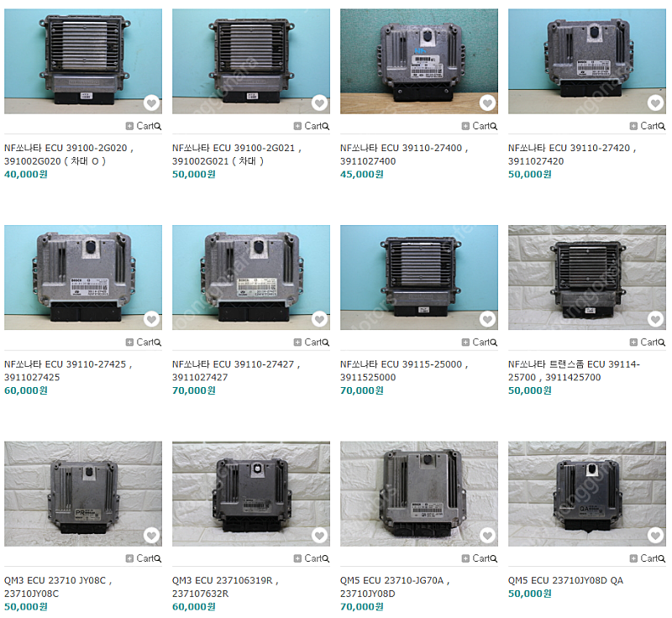The height and width of the screenshot is (618, 672).
Task: Toggle wishlist heart on 39110-27400 ECU photo
Action: [x=487, y=102]
